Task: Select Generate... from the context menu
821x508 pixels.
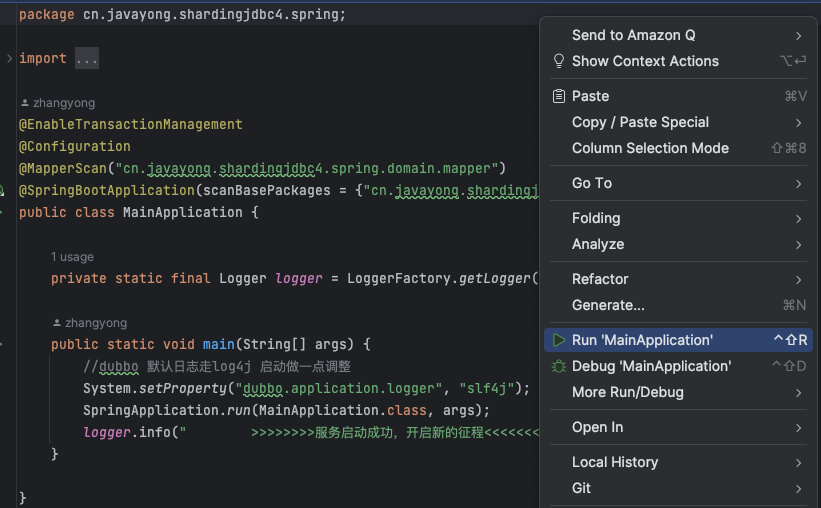Action: click(x=608, y=305)
